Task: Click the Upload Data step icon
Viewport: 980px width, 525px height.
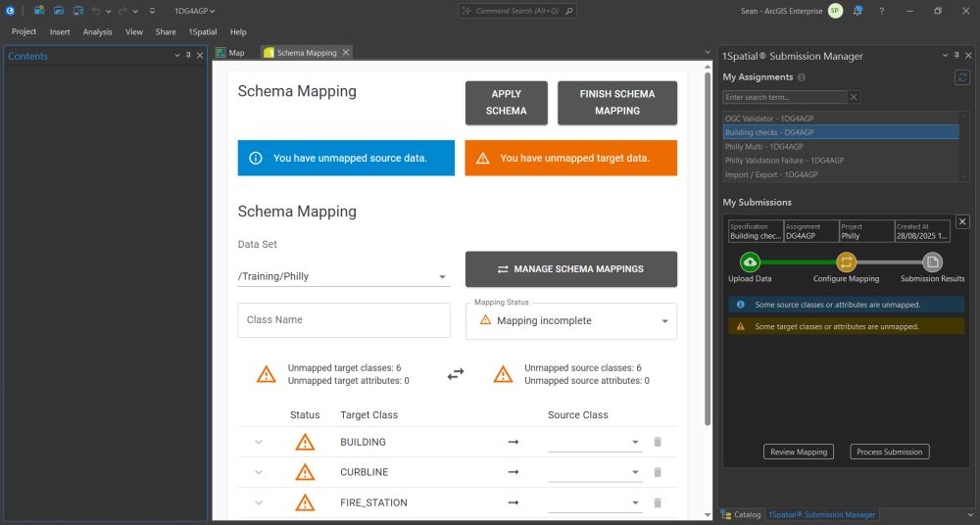Action: [750, 262]
